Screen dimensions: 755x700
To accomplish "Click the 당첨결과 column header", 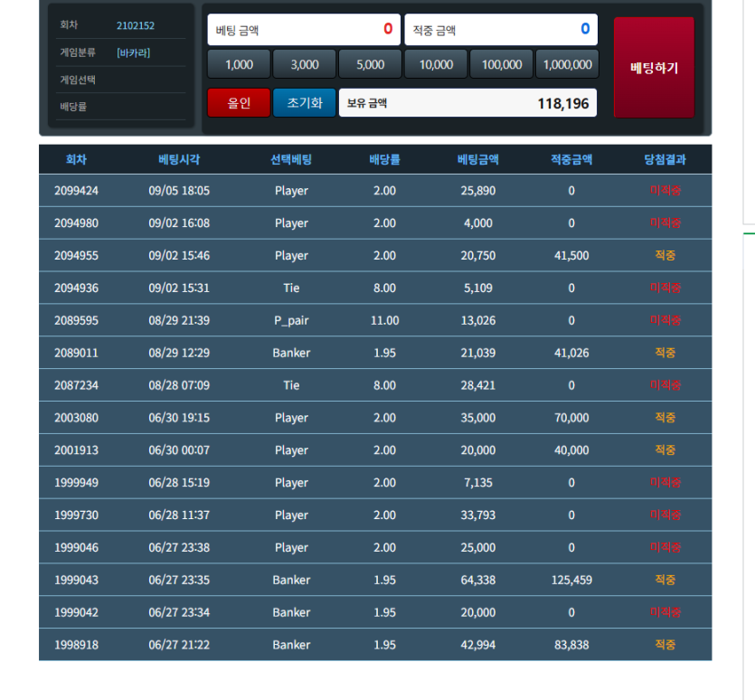I will tap(665, 159).
